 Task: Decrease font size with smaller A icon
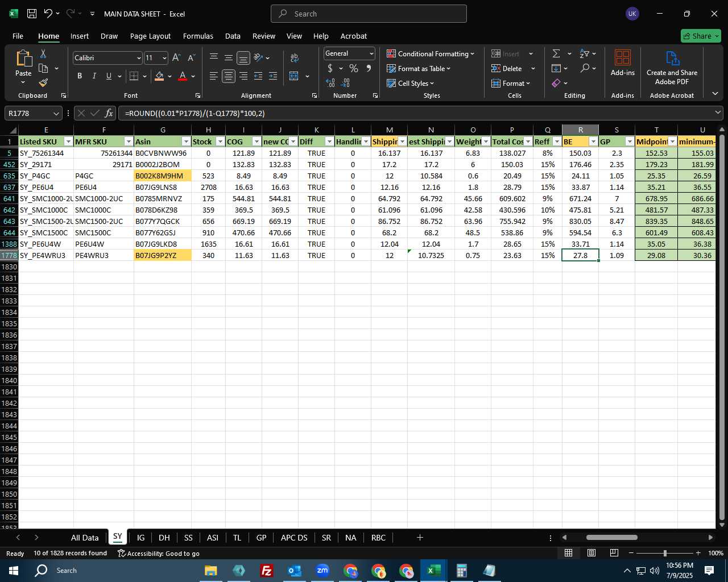pos(191,57)
